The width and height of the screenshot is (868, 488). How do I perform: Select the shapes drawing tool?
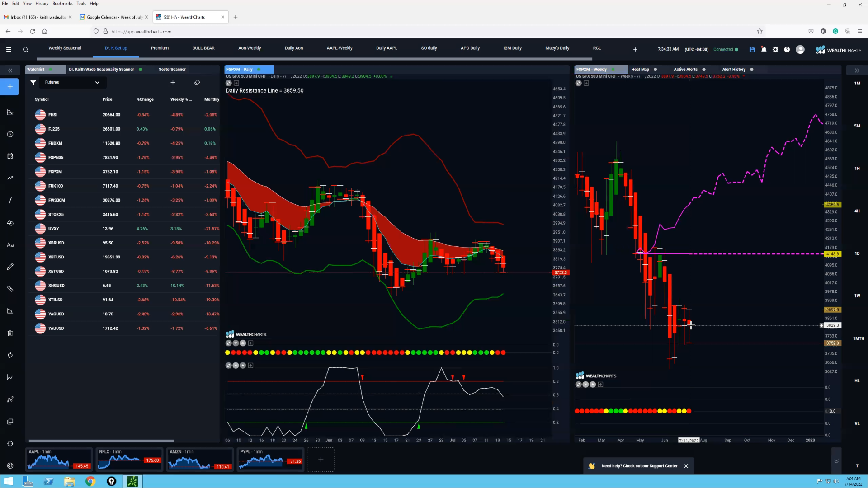[x=10, y=222]
